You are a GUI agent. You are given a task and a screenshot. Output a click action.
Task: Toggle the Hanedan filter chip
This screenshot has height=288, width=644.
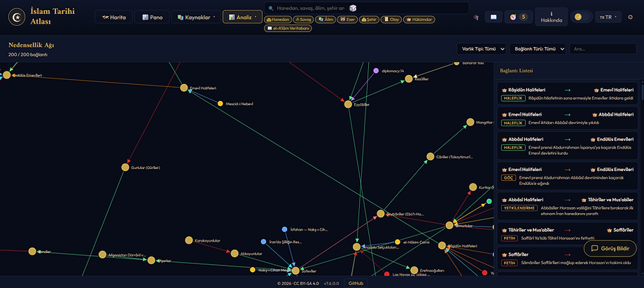[278, 20]
